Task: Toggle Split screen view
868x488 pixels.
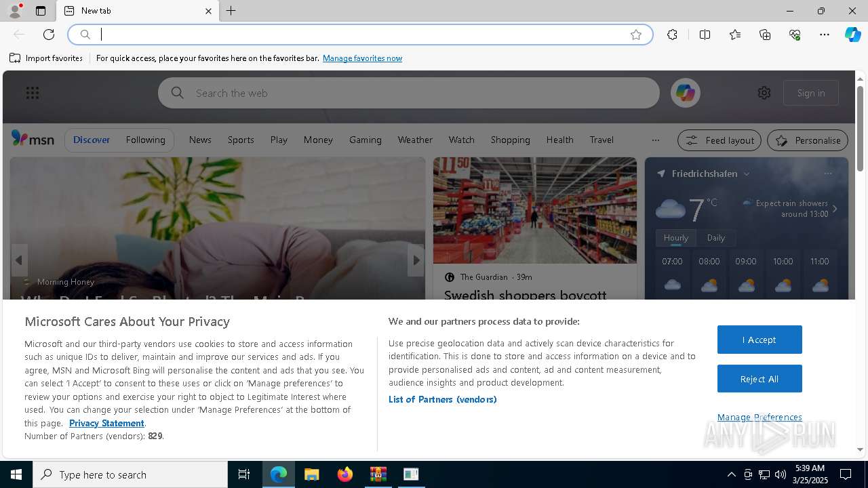Action: (x=705, y=35)
